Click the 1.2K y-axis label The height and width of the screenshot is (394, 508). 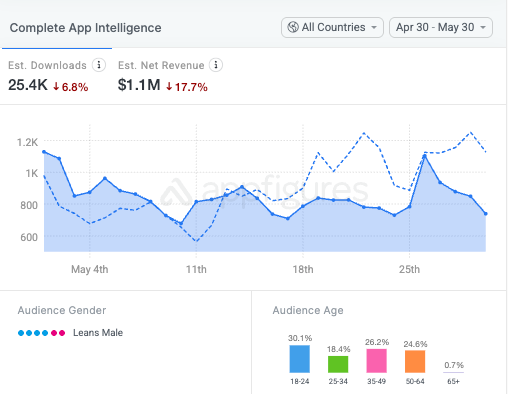click(x=27, y=142)
